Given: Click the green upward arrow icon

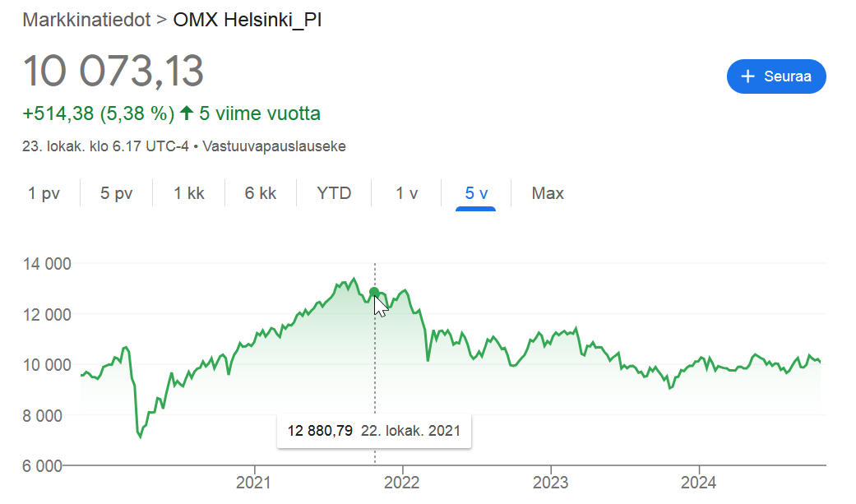Looking at the screenshot, I should point(187,113).
